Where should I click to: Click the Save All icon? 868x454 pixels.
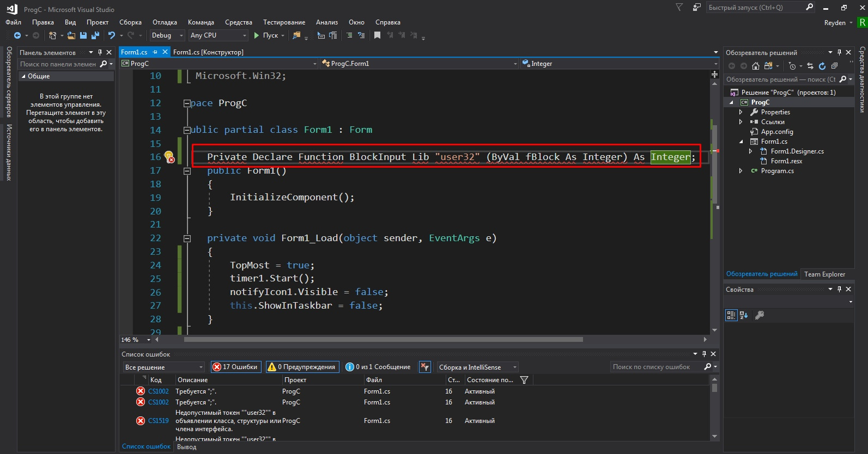(95, 35)
